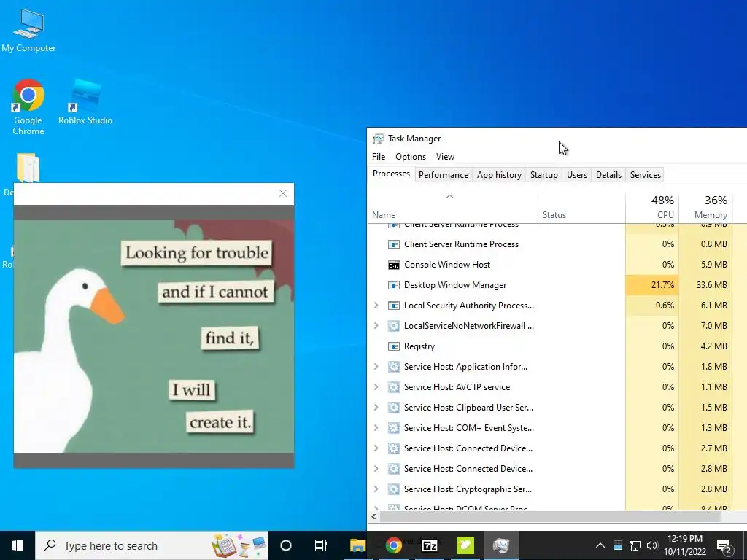Switch to the App history tab

499,175
